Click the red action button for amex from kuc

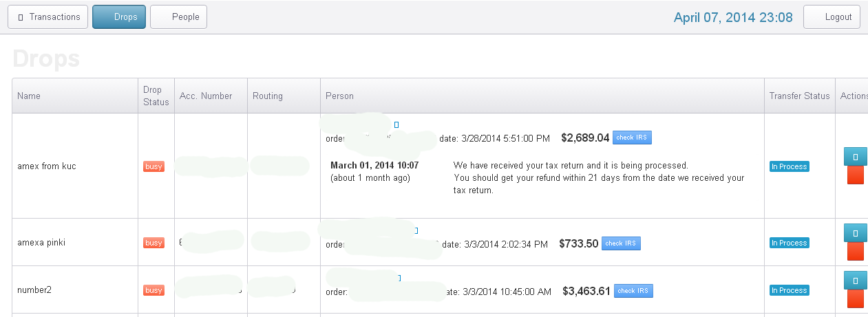coord(856,175)
